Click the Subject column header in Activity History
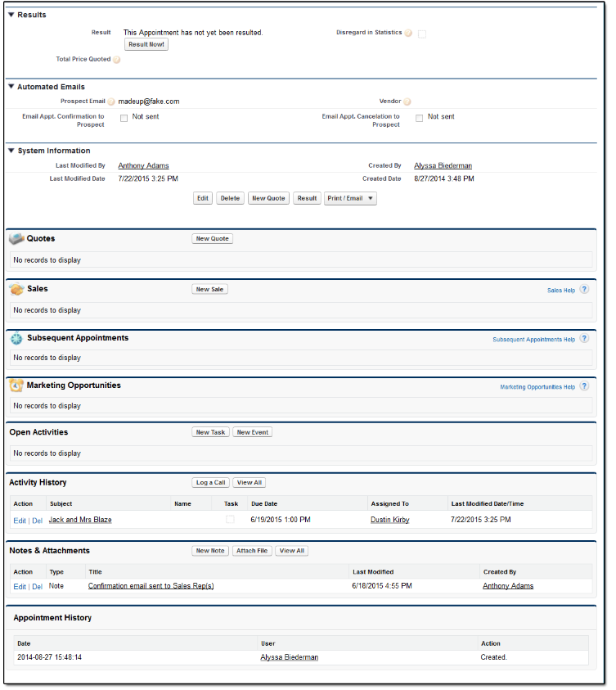Screen dimensions: 616x690 point(61,504)
